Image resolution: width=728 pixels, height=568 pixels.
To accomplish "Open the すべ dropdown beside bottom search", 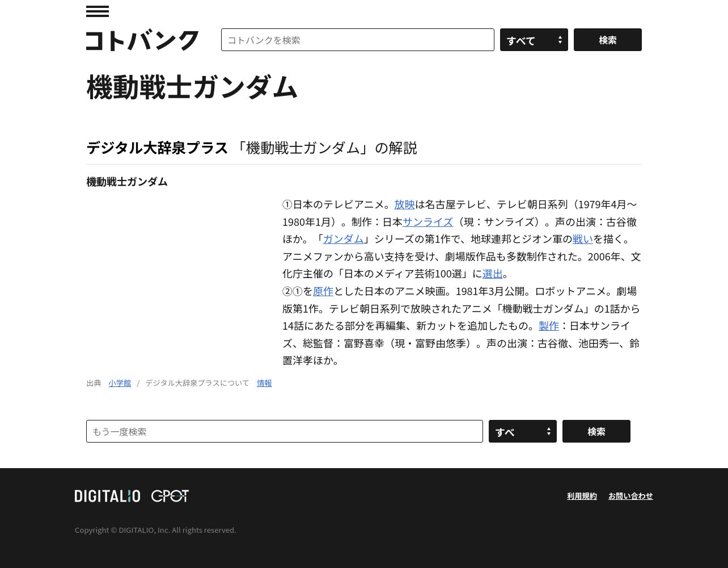I will click(x=523, y=431).
